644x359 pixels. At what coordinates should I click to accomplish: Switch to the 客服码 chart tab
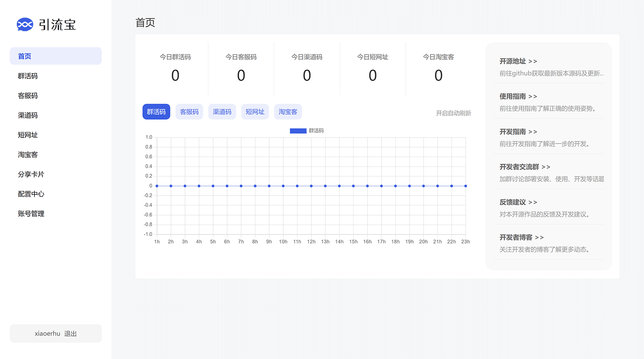coord(189,112)
